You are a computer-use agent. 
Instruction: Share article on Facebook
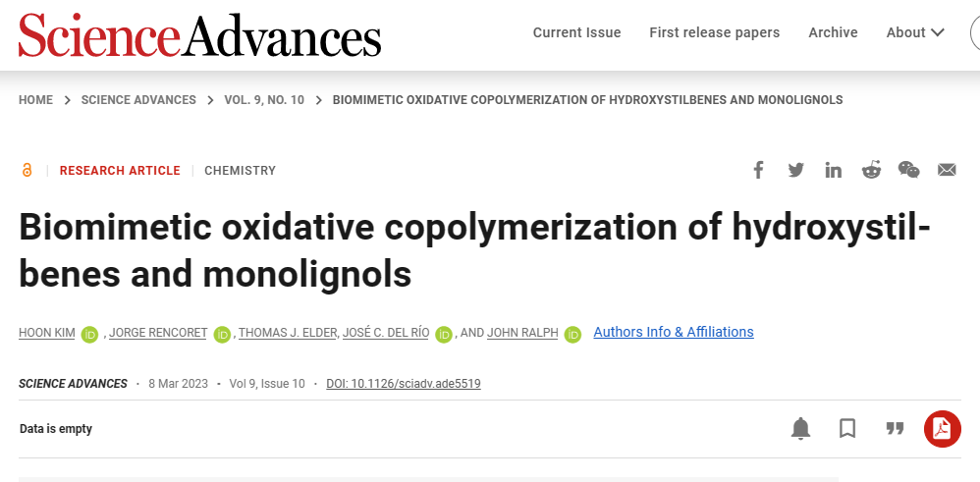pyautogui.click(x=758, y=170)
